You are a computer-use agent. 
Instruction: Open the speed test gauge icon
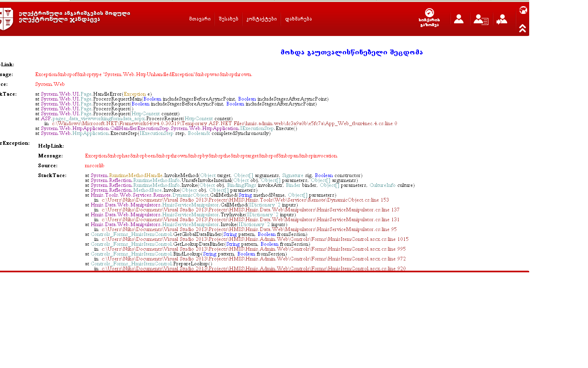click(429, 13)
